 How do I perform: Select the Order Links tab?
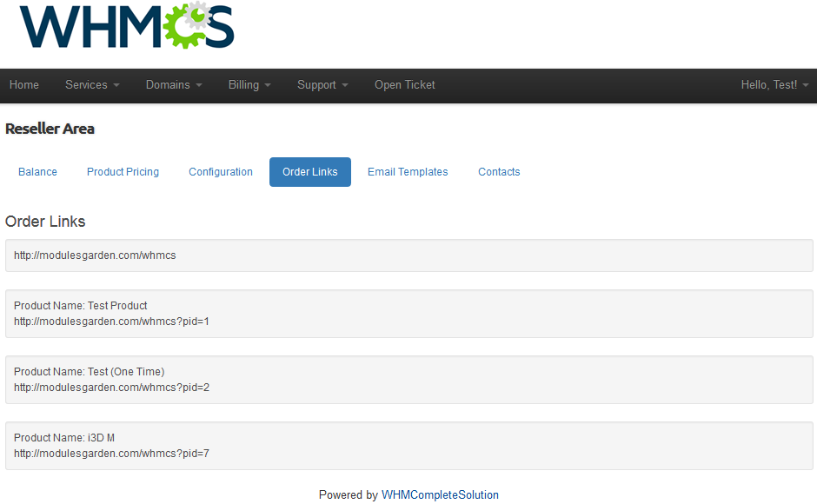[x=310, y=172]
